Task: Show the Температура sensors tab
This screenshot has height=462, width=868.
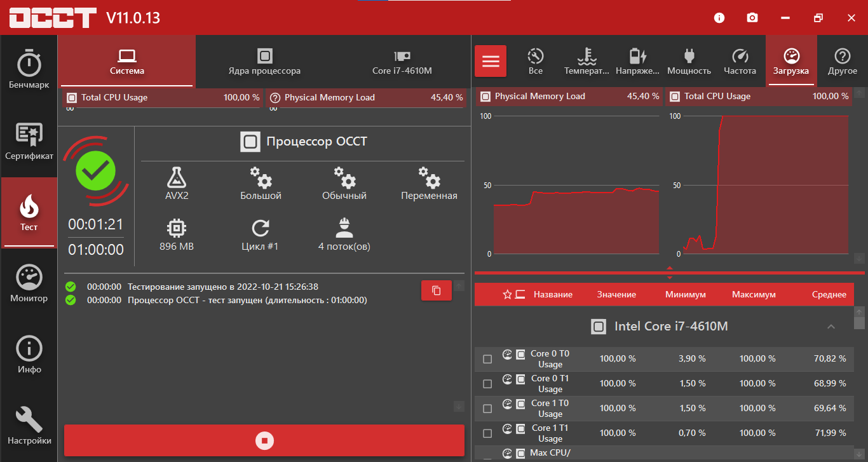Action: [x=587, y=61]
